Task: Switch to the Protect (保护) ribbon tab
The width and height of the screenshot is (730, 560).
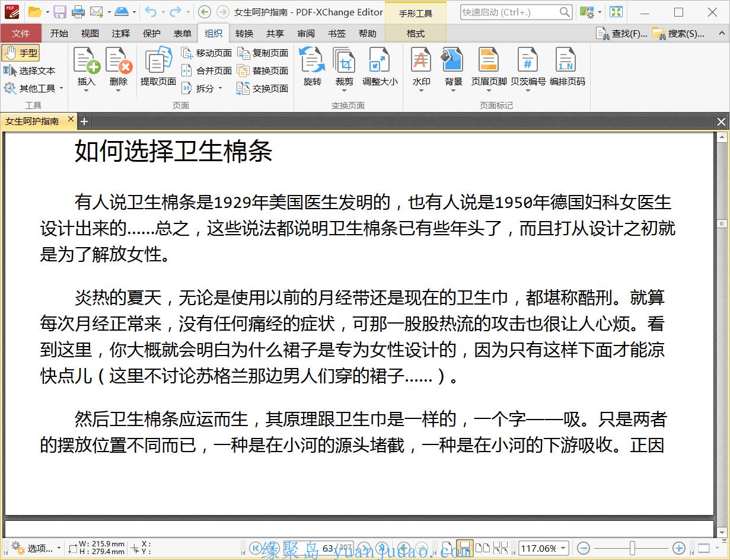Action: click(151, 34)
